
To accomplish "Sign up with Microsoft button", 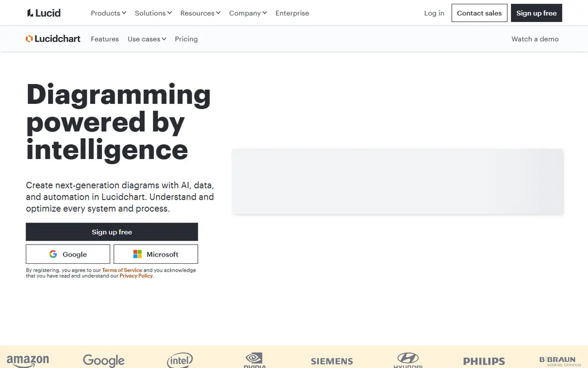I will pos(156,254).
